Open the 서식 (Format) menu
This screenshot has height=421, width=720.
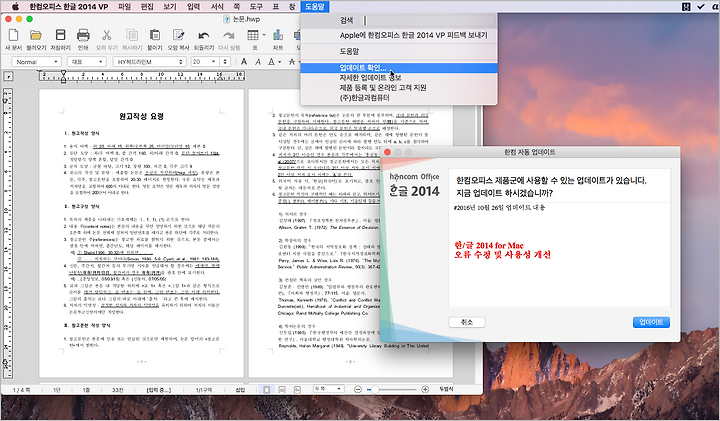pyautogui.click(x=217, y=6)
